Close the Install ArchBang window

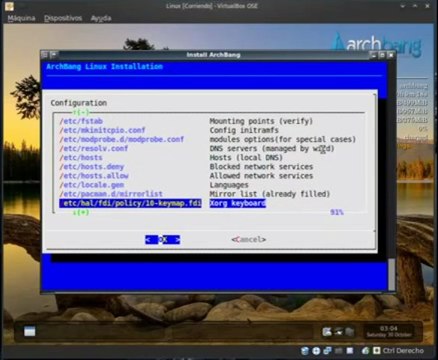click(391, 55)
